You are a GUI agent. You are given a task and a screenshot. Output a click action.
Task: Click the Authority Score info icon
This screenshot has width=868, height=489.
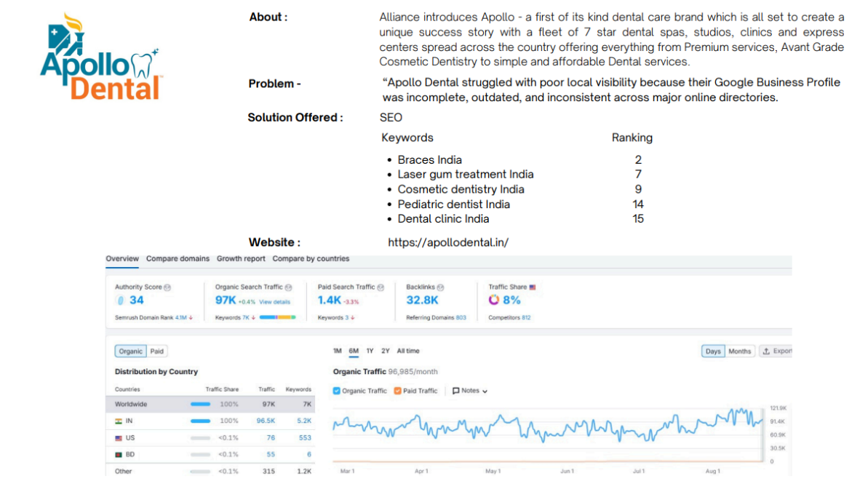point(167,287)
